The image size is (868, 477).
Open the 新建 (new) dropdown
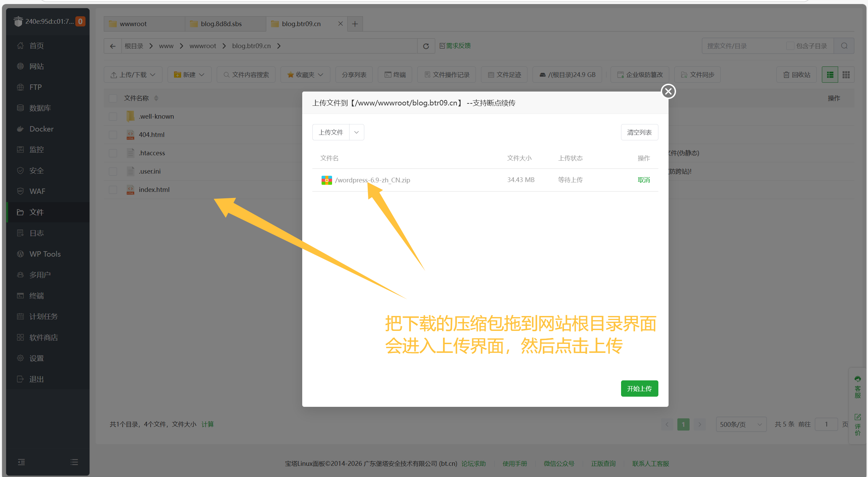coord(189,74)
